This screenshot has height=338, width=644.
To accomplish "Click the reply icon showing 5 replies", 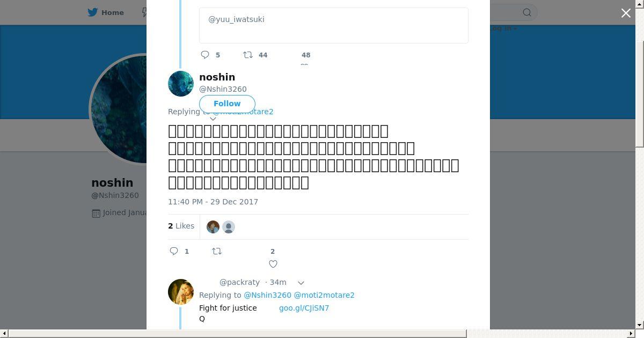I will [x=205, y=55].
